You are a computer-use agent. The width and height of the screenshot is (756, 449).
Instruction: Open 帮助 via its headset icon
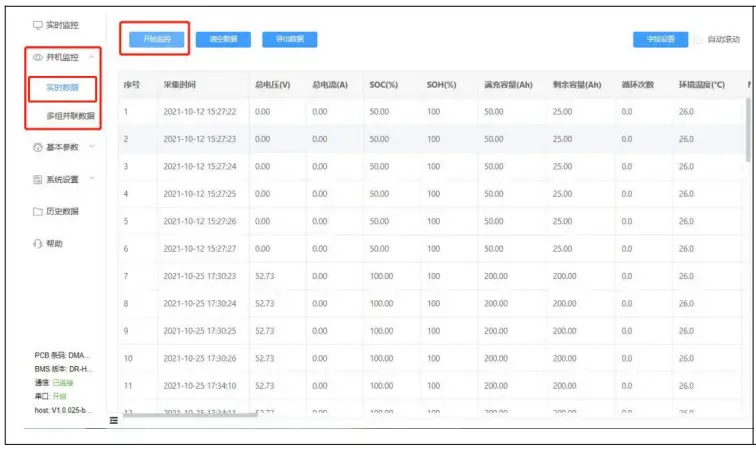click(x=38, y=244)
